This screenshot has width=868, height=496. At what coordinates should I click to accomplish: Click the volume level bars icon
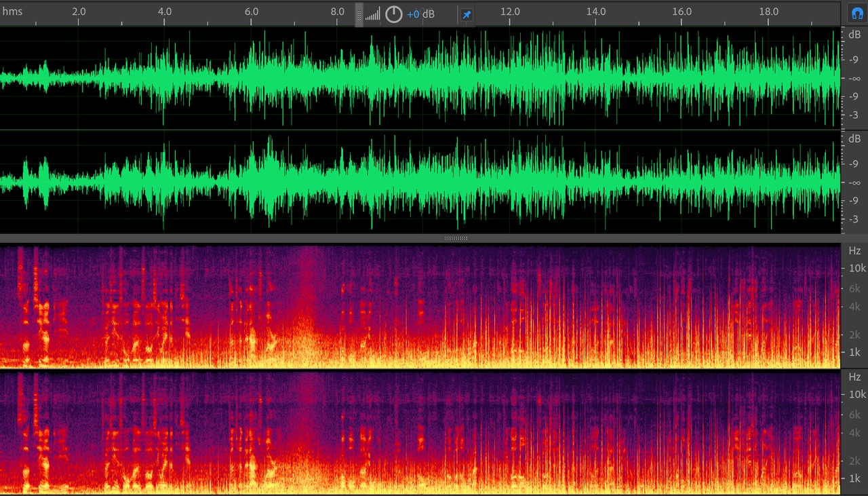(x=372, y=14)
